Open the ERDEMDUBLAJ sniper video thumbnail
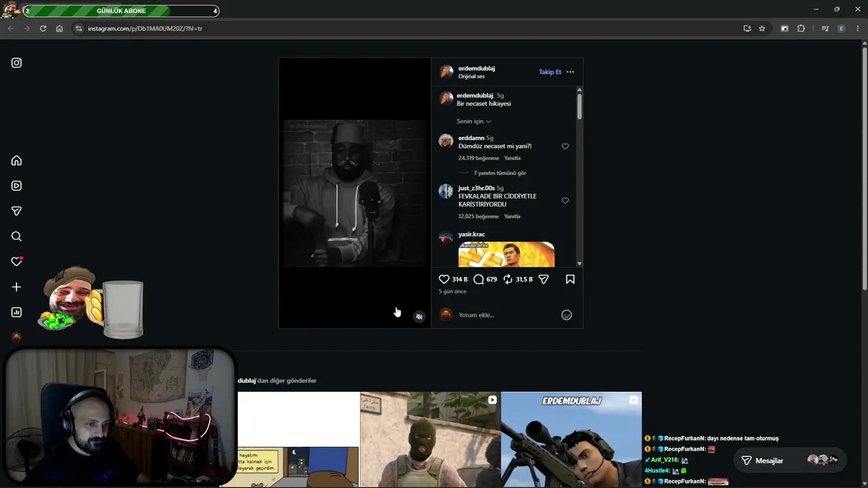The image size is (868, 488). click(571, 439)
